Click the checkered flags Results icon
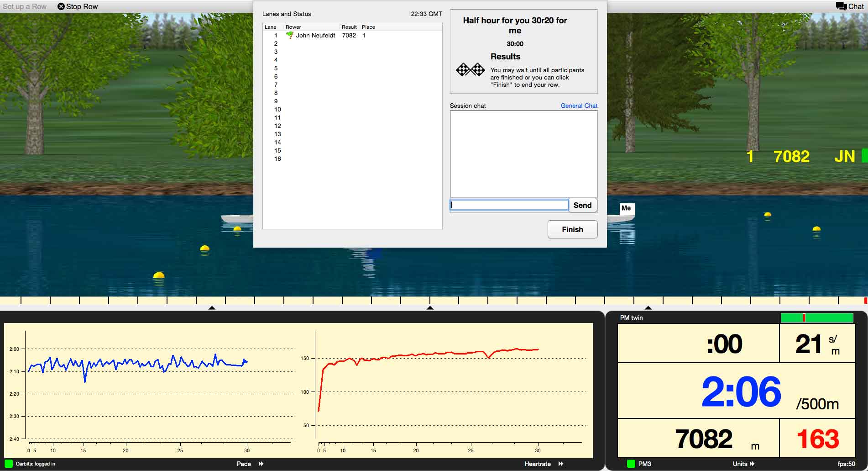Viewport: 868px width, 471px height. pos(471,70)
